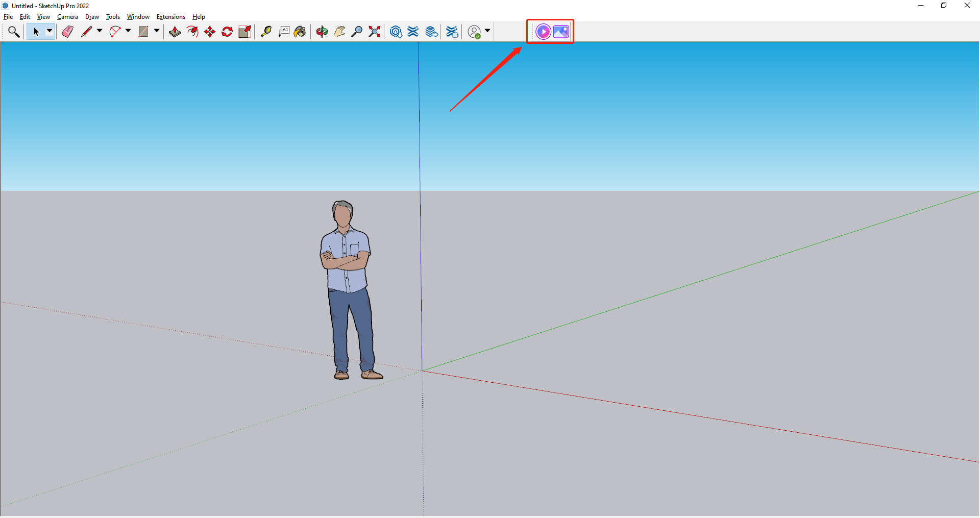This screenshot has width=980, height=518.
Task: Open the user account dropdown arrow
Action: 487,31
